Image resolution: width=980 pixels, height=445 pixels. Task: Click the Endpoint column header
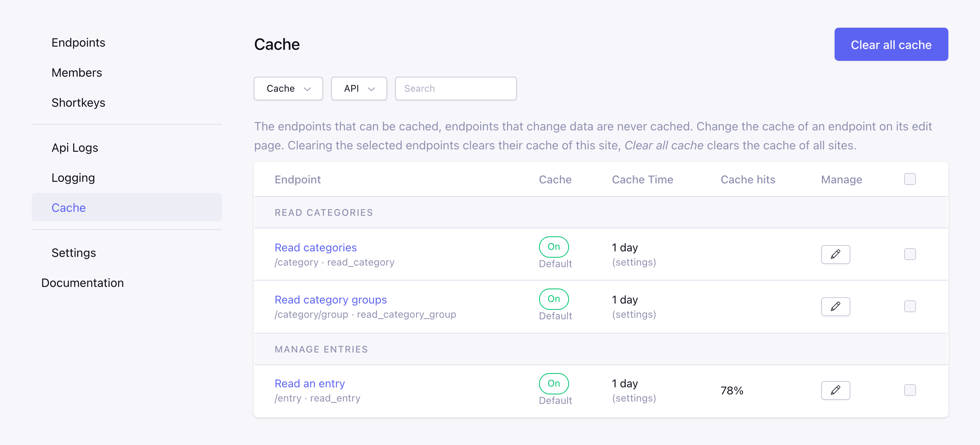pos(298,179)
